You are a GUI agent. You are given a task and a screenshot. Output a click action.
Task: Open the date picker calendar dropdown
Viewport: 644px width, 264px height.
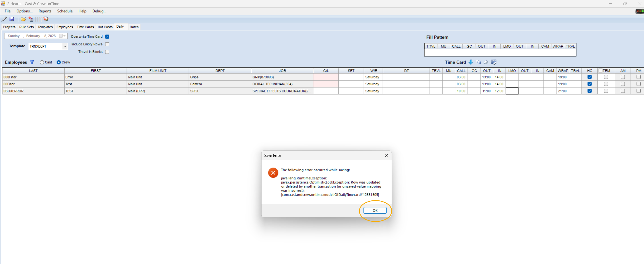pos(62,36)
